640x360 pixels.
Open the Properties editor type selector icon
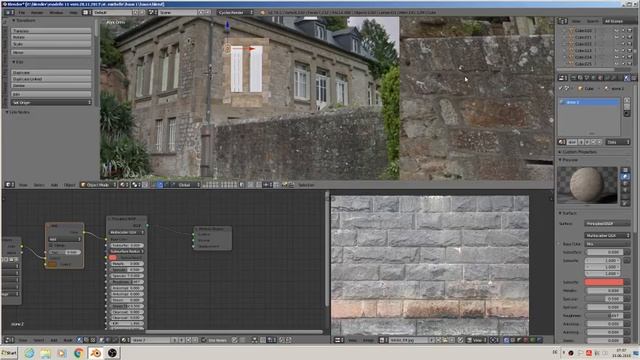pos(562,78)
